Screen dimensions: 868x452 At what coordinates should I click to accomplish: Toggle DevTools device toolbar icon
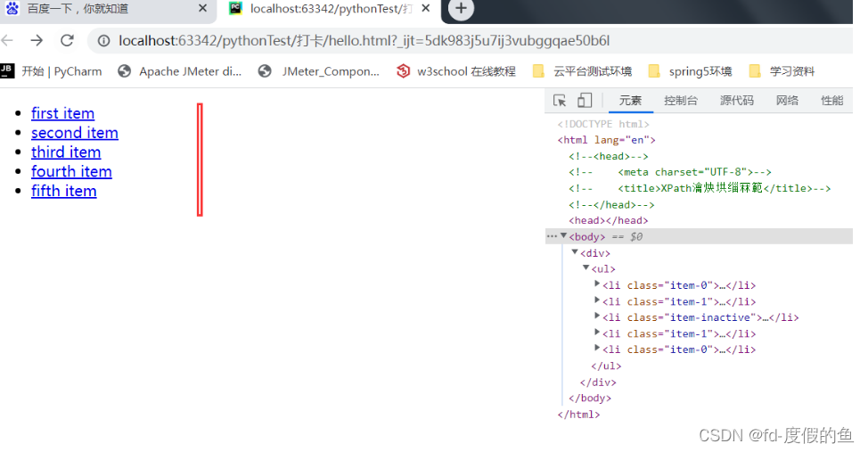coord(585,100)
